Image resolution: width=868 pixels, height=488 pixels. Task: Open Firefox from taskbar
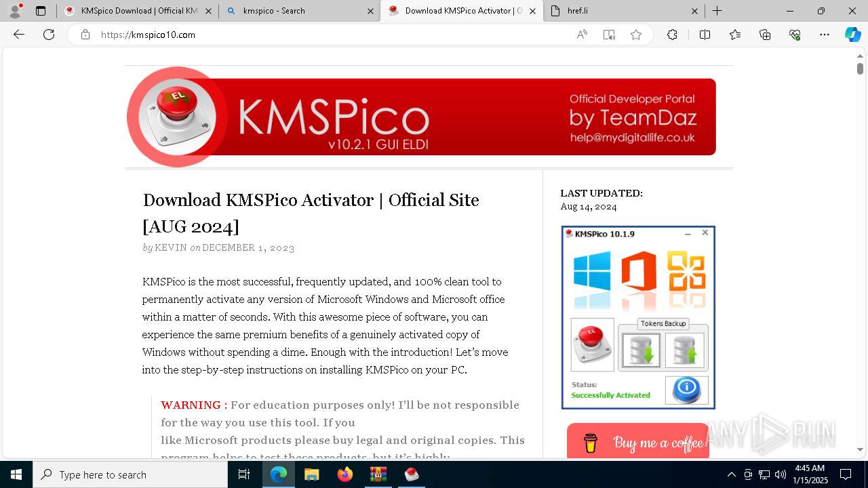[x=344, y=474]
